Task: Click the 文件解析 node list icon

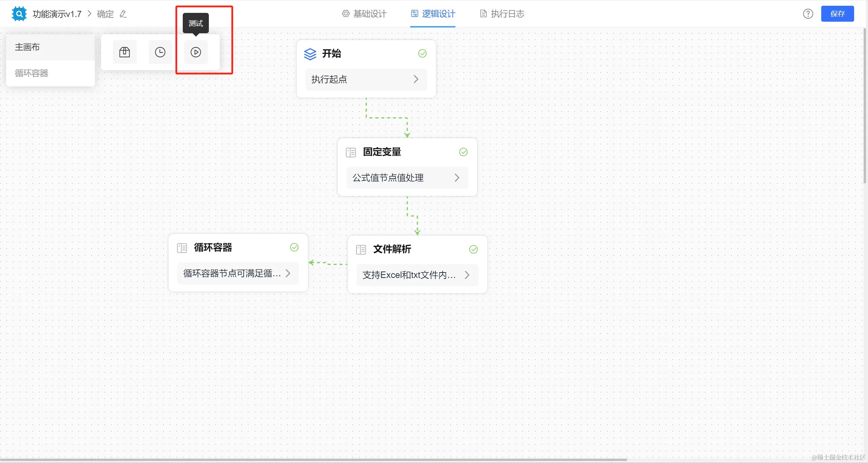Action: pyautogui.click(x=361, y=250)
